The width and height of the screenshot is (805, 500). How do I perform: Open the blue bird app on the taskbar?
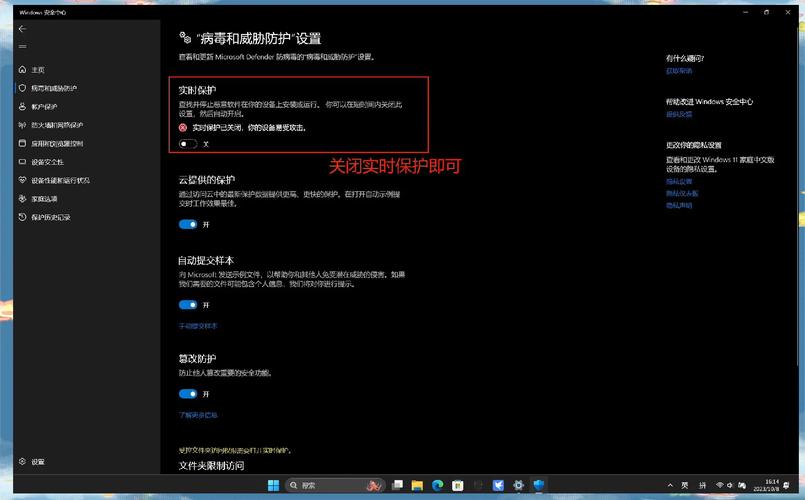coord(498,485)
